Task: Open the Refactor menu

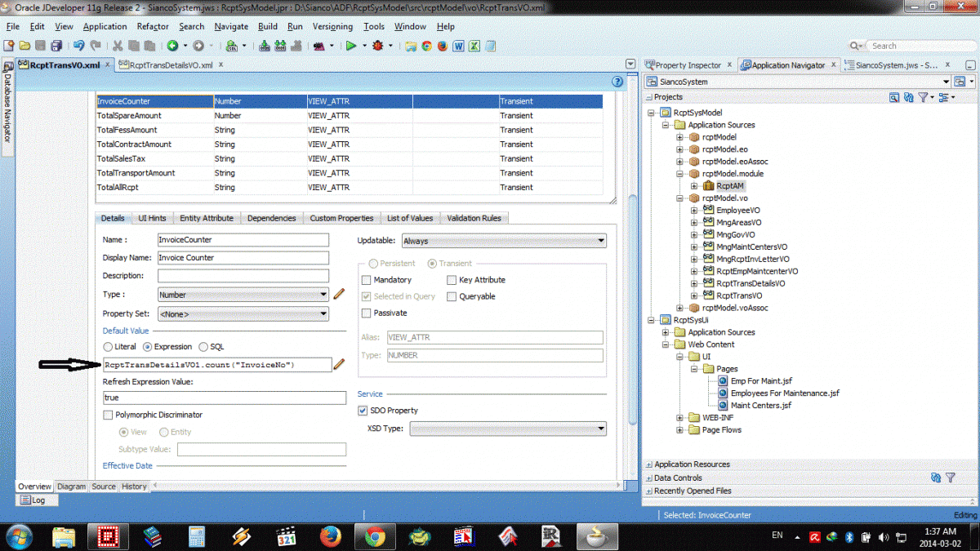Action: point(153,26)
